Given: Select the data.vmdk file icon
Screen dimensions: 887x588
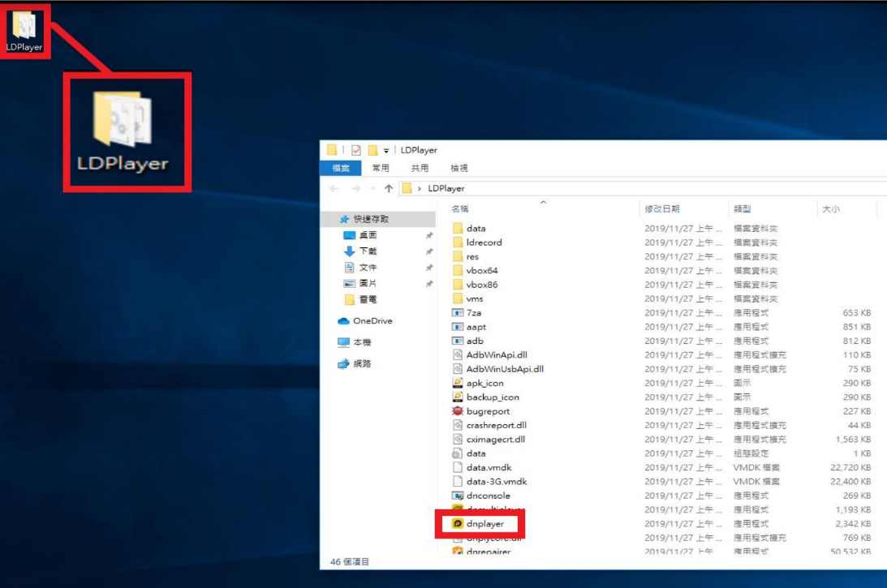Looking at the screenshot, I should pyautogui.click(x=458, y=468).
